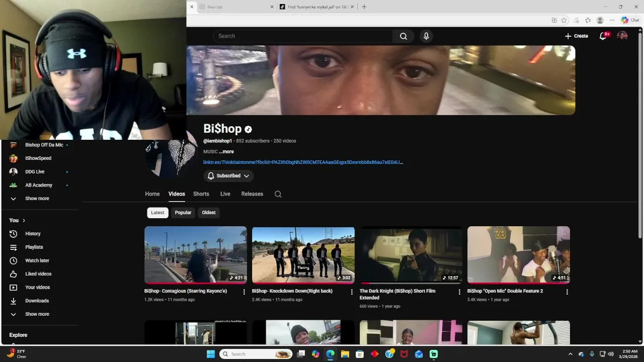This screenshot has height=362, width=644.
Task: Switch to the Shorts tab
Action: tap(201, 194)
